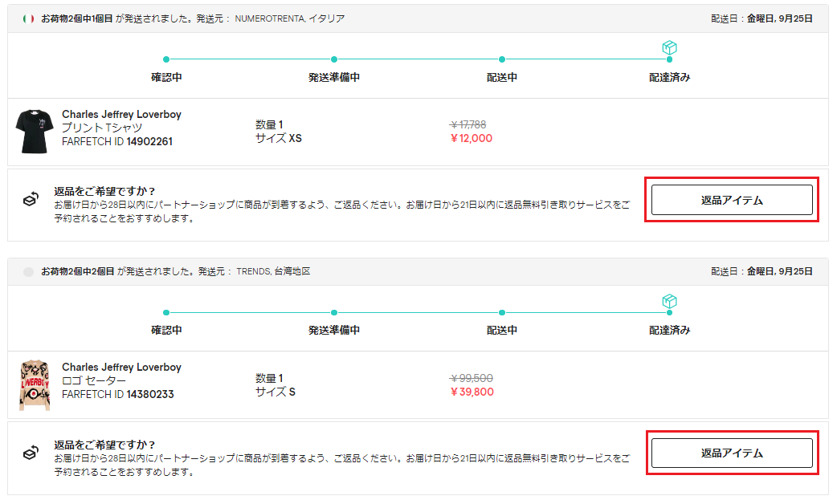Select the 配達済み step dot in second shipment tracker
837x504 pixels.
[x=669, y=312]
